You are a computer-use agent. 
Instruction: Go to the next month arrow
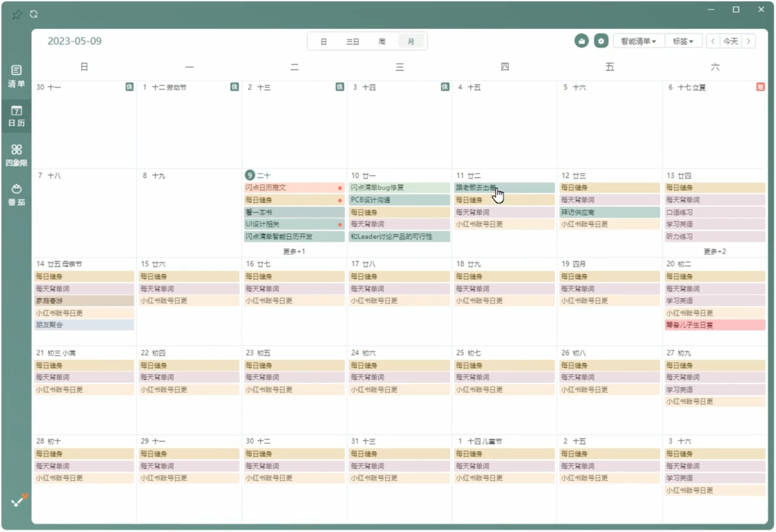tap(748, 41)
